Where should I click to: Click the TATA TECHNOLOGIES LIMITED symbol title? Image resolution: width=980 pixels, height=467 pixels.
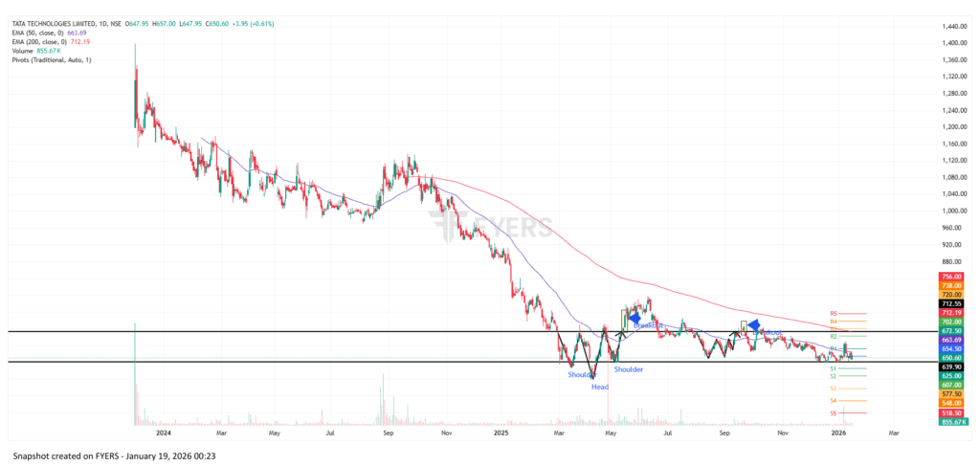coord(59,23)
